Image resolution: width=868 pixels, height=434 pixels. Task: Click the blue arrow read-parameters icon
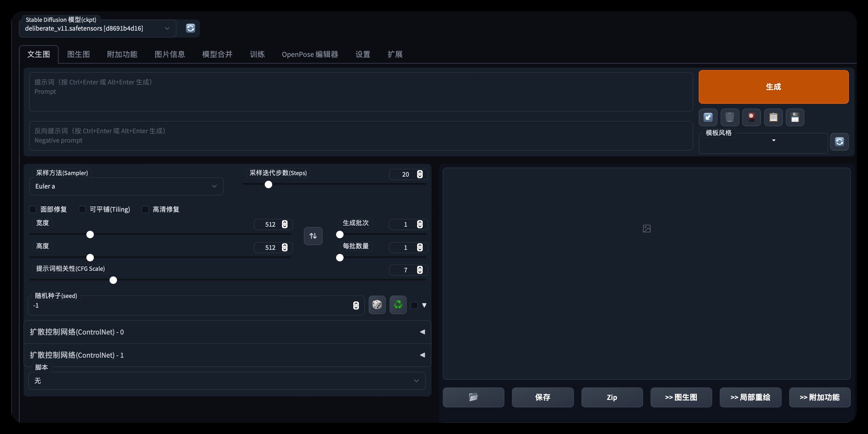708,117
